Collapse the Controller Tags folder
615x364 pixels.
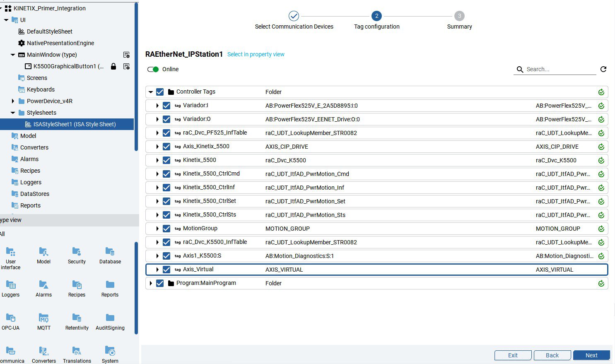[151, 92]
